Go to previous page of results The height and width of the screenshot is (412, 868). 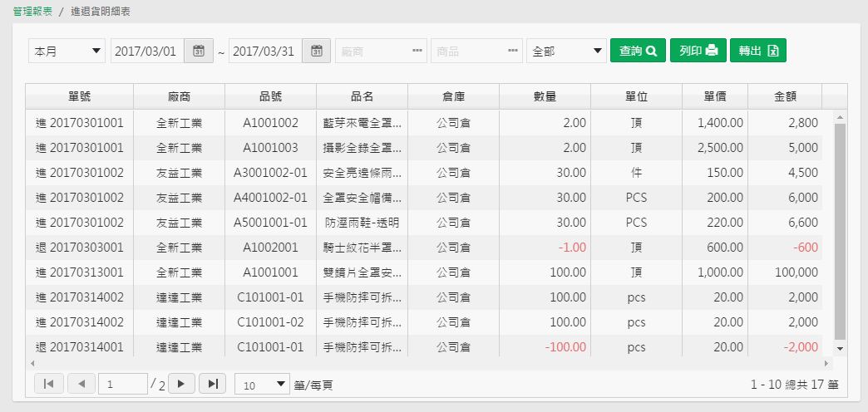pyautogui.click(x=81, y=384)
